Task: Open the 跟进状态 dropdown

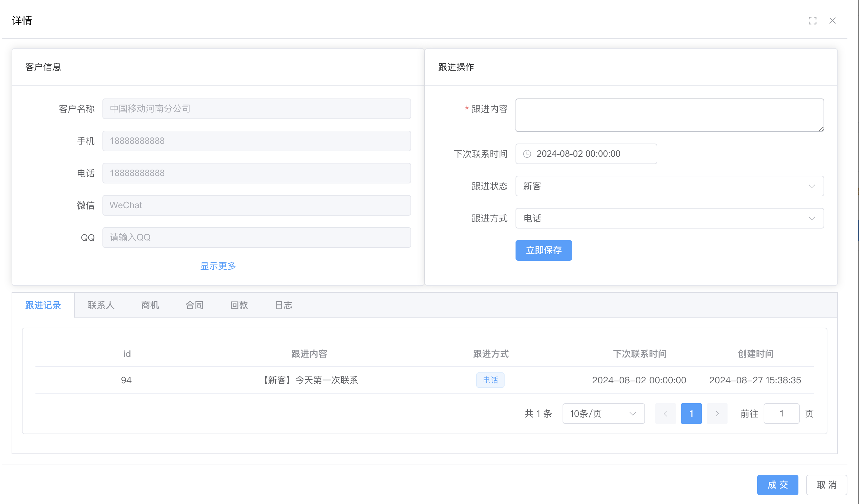Action: tap(669, 186)
